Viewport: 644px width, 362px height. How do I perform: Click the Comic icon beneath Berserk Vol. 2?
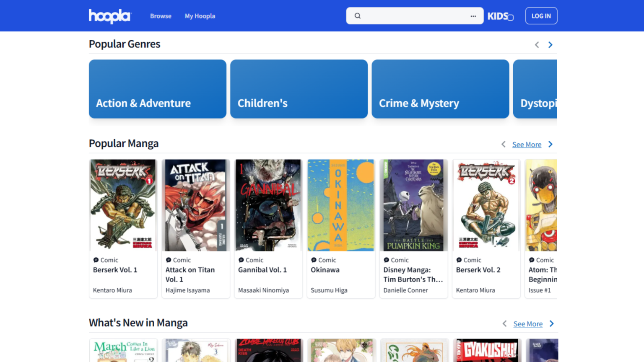click(x=459, y=260)
